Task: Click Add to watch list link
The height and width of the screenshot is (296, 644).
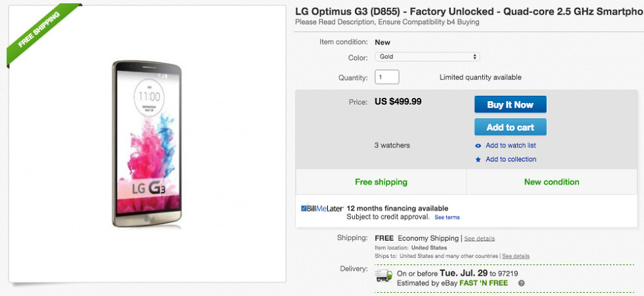Action: pyautogui.click(x=511, y=146)
